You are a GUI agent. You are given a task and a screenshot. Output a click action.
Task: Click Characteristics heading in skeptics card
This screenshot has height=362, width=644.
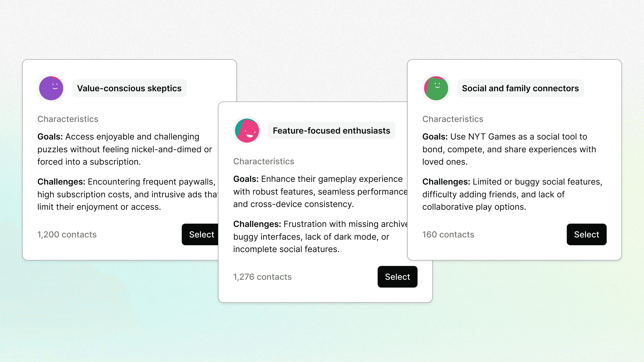coord(68,119)
